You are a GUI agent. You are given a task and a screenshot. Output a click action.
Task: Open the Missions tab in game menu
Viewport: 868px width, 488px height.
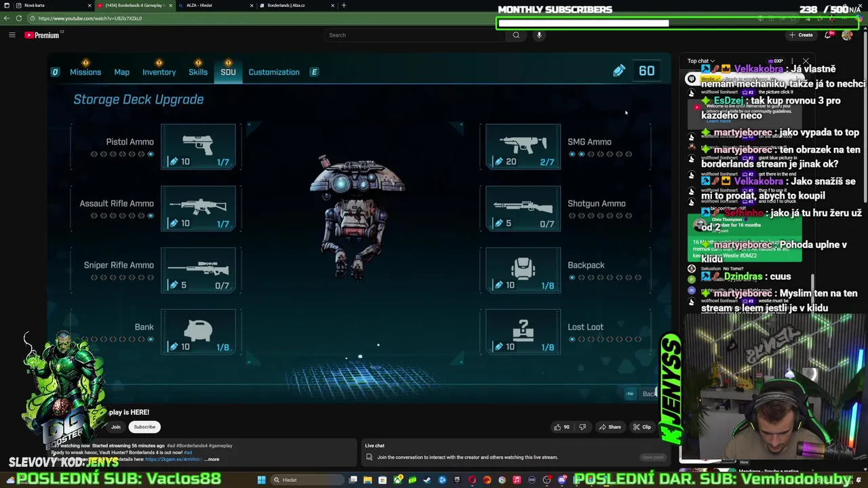(85, 72)
